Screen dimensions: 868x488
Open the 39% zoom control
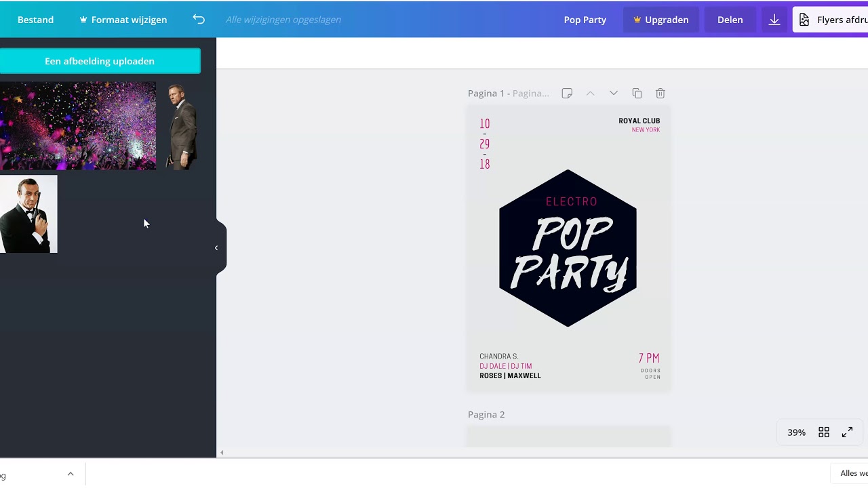tap(796, 432)
